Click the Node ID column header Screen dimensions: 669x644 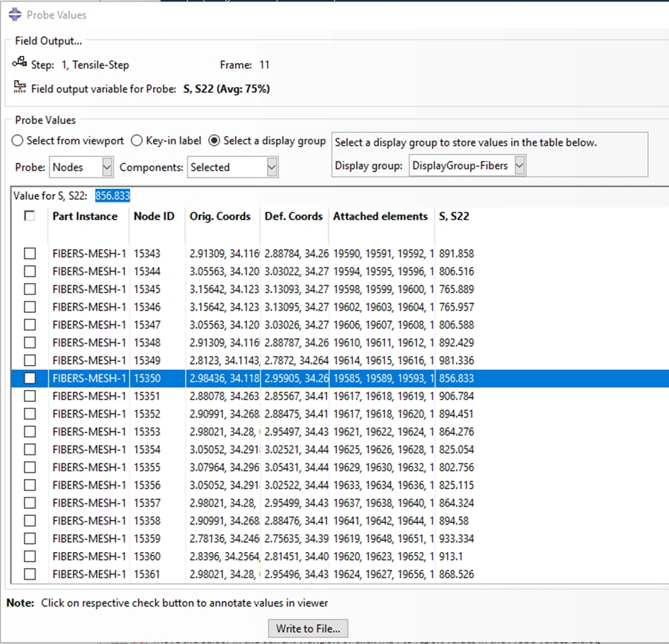pyautogui.click(x=154, y=217)
